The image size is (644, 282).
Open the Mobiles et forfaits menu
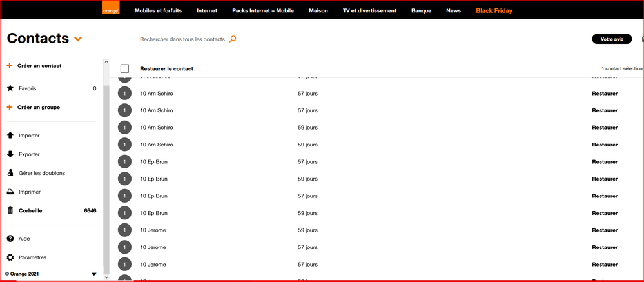pyautogui.click(x=158, y=11)
